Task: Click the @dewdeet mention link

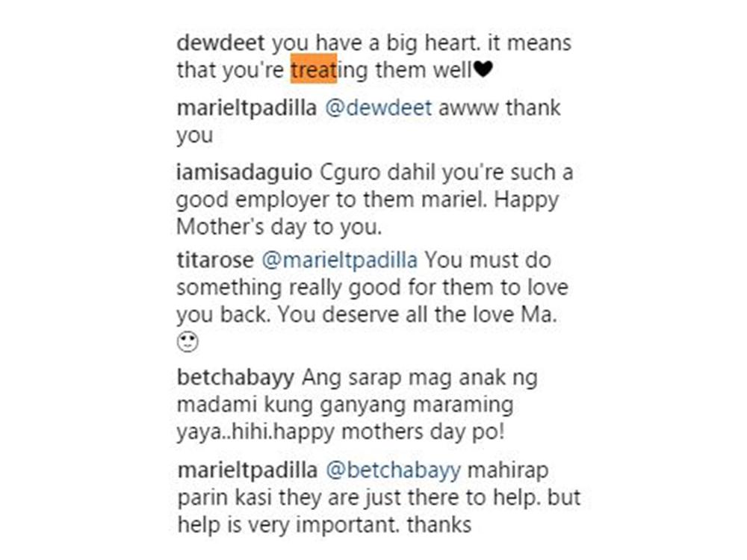Action: tap(378, 108)
